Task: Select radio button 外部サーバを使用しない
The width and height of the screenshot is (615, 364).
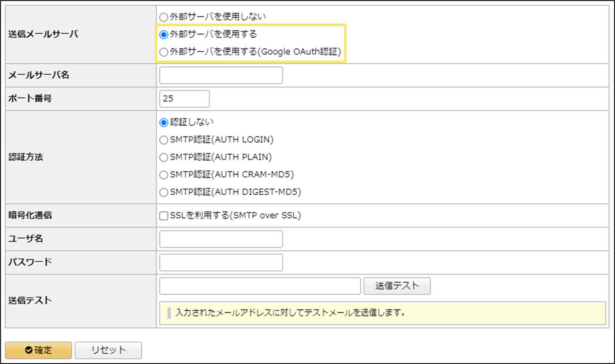Action: [163, 17]
